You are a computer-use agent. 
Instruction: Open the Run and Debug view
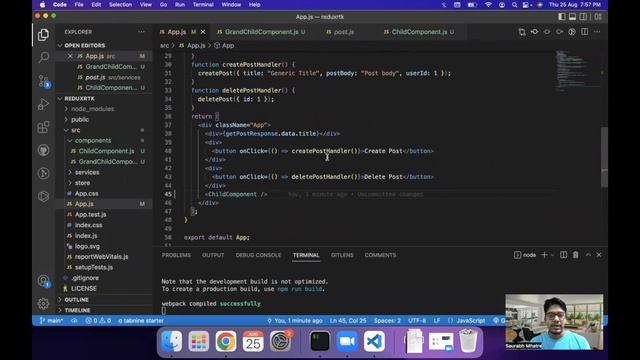point(43,104)
